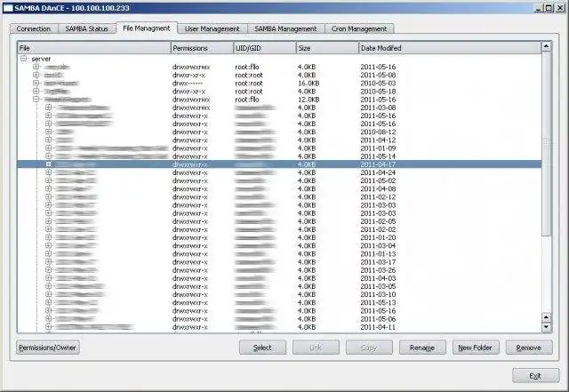Collapse the server root tree node
The width and height of the screenshot is (569, 392).
[x=24, y=59]
